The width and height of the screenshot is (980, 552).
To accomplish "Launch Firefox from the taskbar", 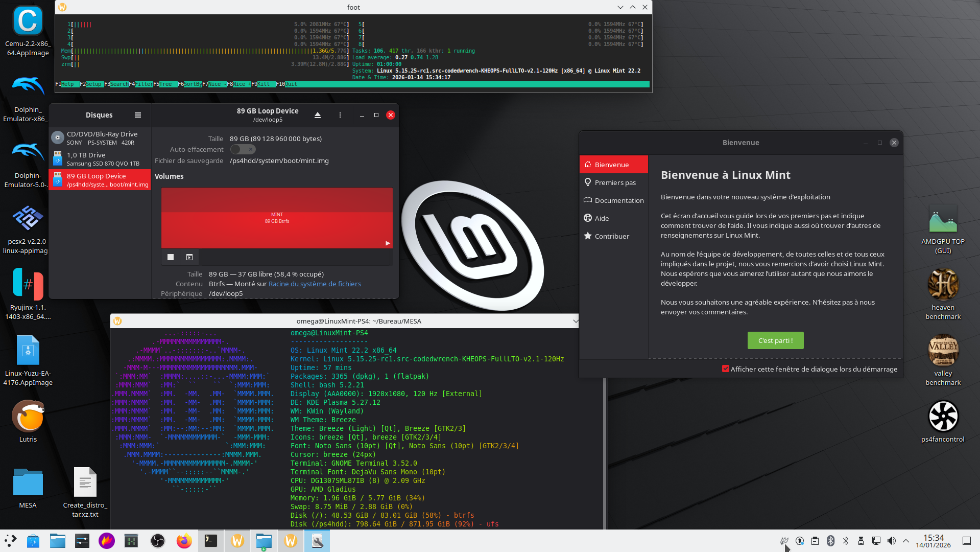I will 184,541.
